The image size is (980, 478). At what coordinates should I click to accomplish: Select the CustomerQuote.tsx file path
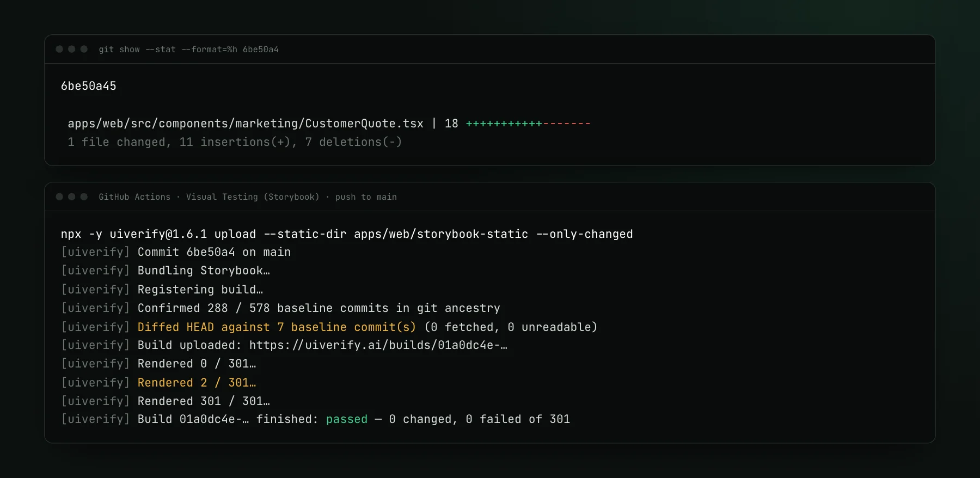(x=246, y=124)
